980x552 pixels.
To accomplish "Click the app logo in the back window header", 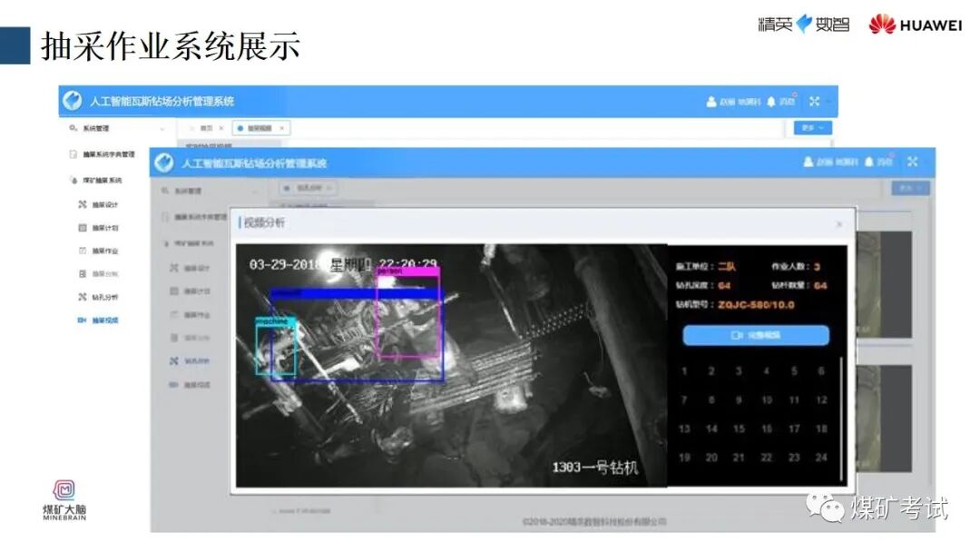I will click(73, 100).
